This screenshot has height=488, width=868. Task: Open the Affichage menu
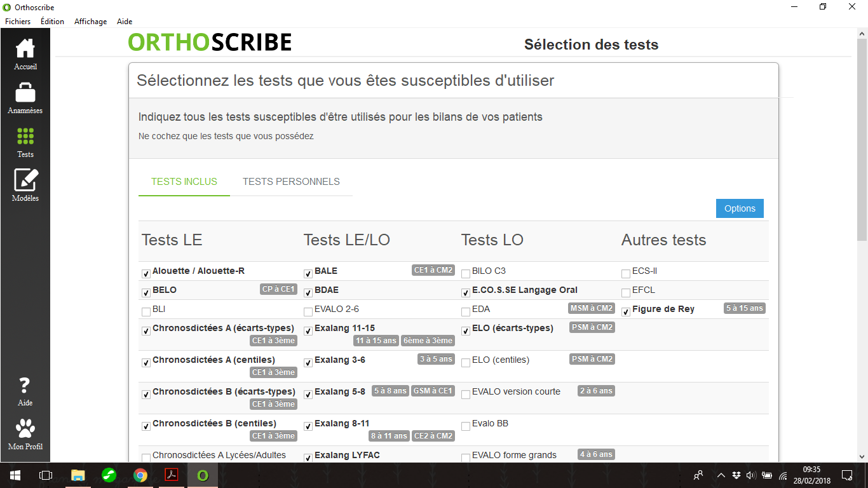pos(91,22)
